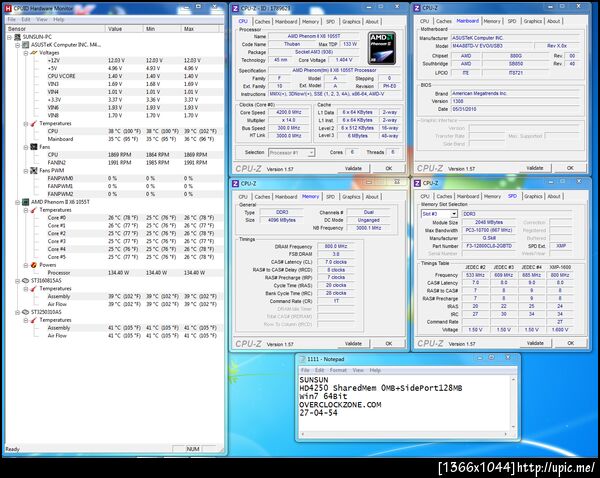
Task: Click the Powers flame icon
Action: click(x=34, y=265)
